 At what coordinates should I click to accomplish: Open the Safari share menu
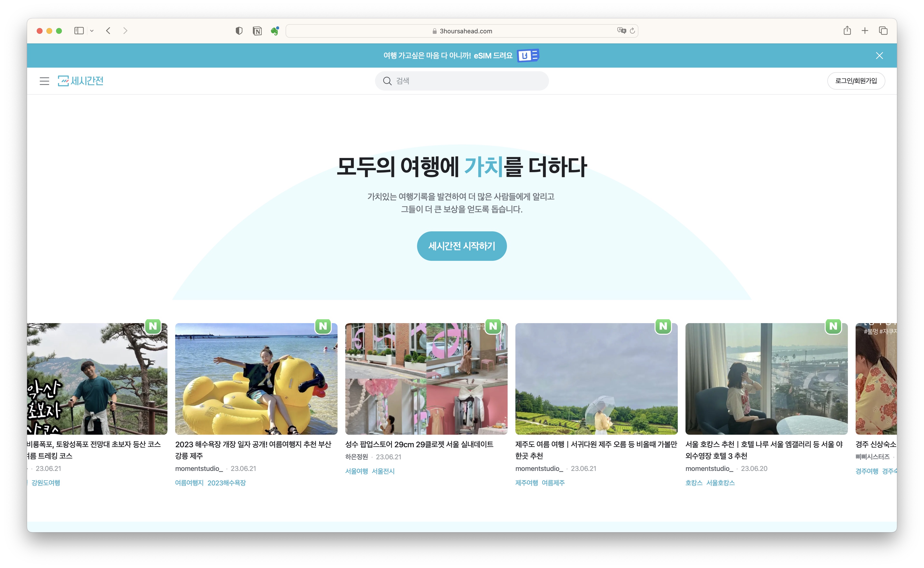pos(847,30)
